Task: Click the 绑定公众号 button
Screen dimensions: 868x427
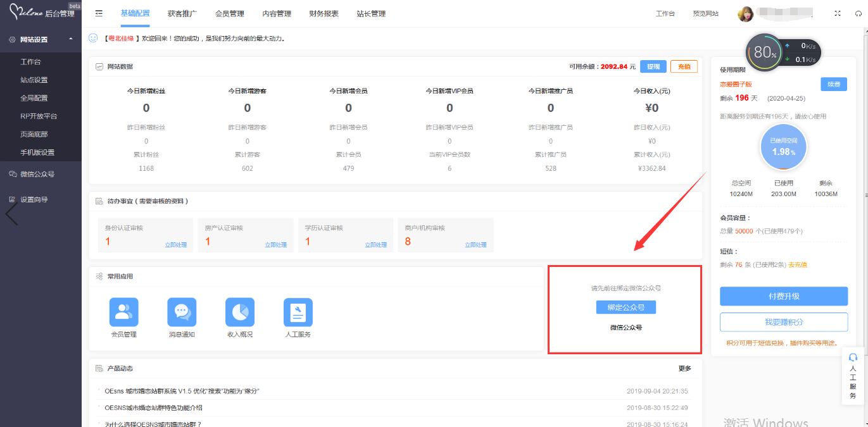Action: coord(626,307)
